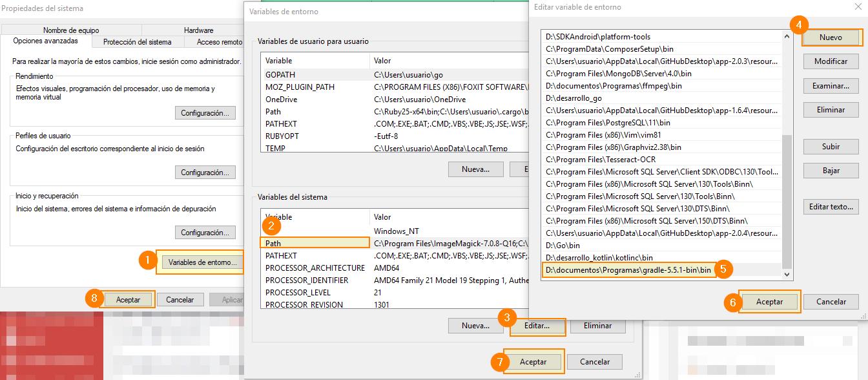868x380 pixels.
Task: Open Configuración in the Rendimiento section
Action: point(205,113)
